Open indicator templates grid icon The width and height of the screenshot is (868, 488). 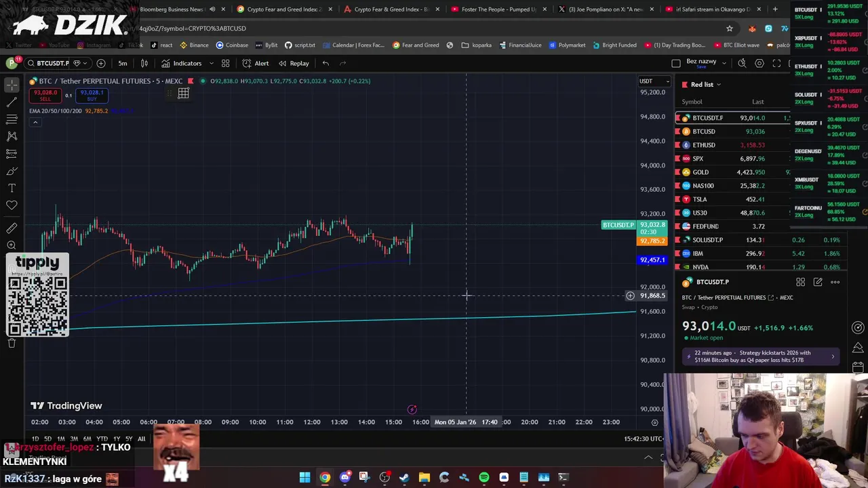coord(225,63)
